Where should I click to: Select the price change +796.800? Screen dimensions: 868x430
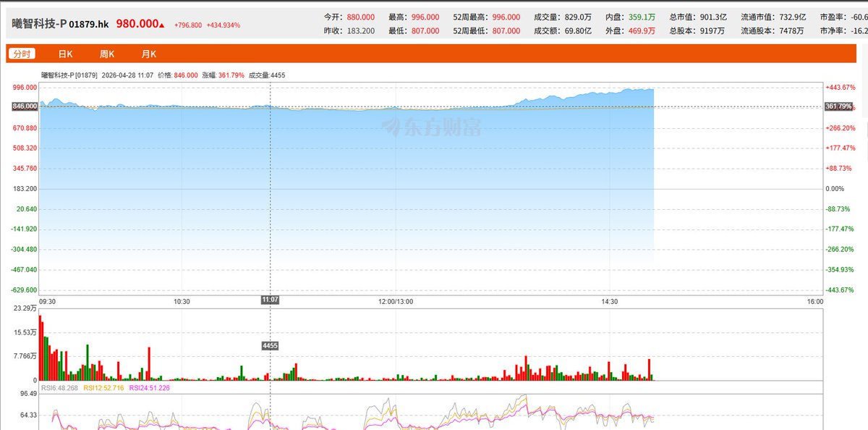(188, 25)
